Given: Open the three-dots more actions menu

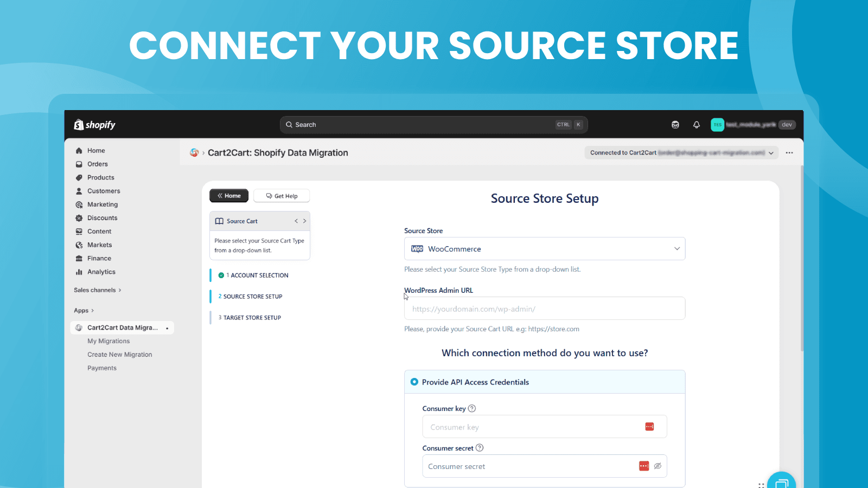Looking at the screenshot, I should (789, 153).
